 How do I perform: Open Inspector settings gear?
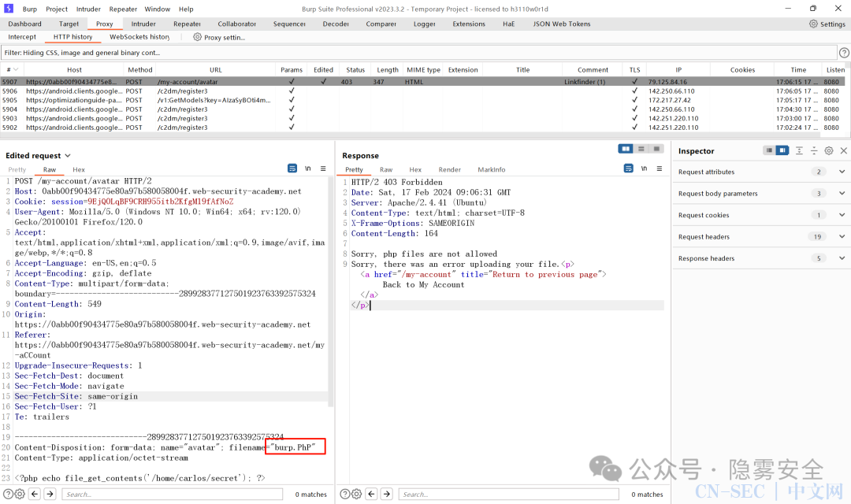(829, 150)
